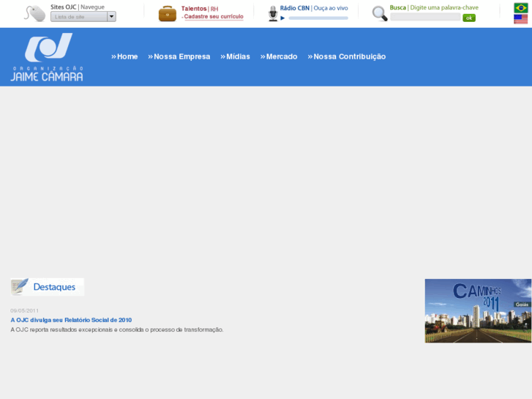Click the 09/05/2011 date text
This screenshot has height=399, width=532.
(24, 310)
